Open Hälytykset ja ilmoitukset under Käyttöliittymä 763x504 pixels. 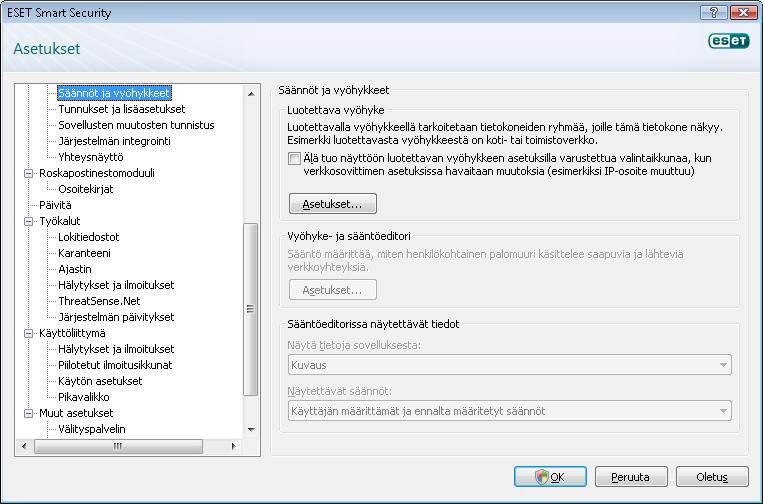point(116,349)
